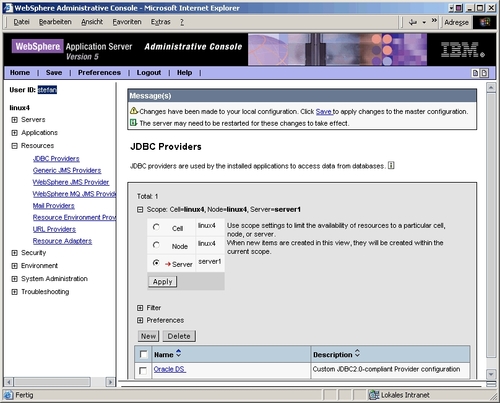Open the Resource Adapters link
Viewport: 500px width, 403px height.
coord(62,241)
